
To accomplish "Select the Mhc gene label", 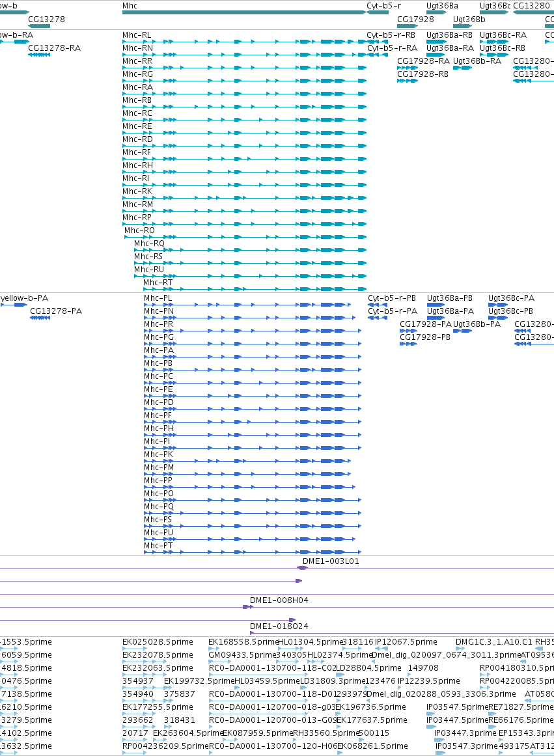I will coord(130,6).
